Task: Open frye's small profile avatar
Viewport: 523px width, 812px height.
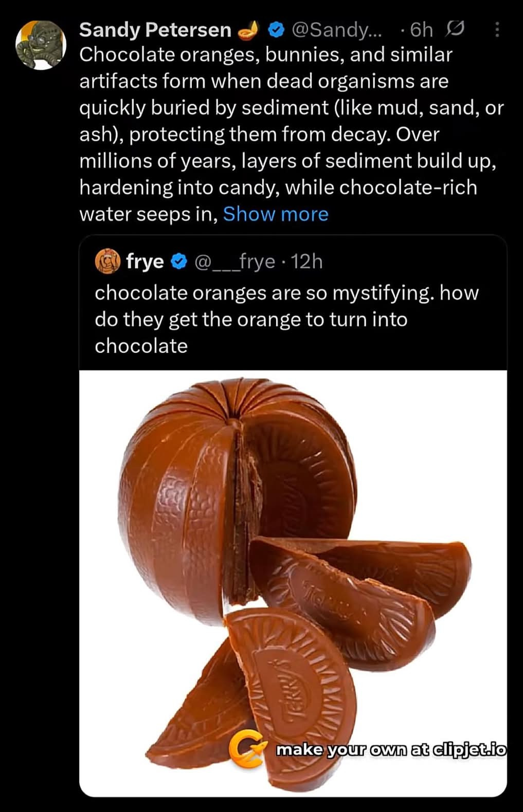Action: click(107, 262)
